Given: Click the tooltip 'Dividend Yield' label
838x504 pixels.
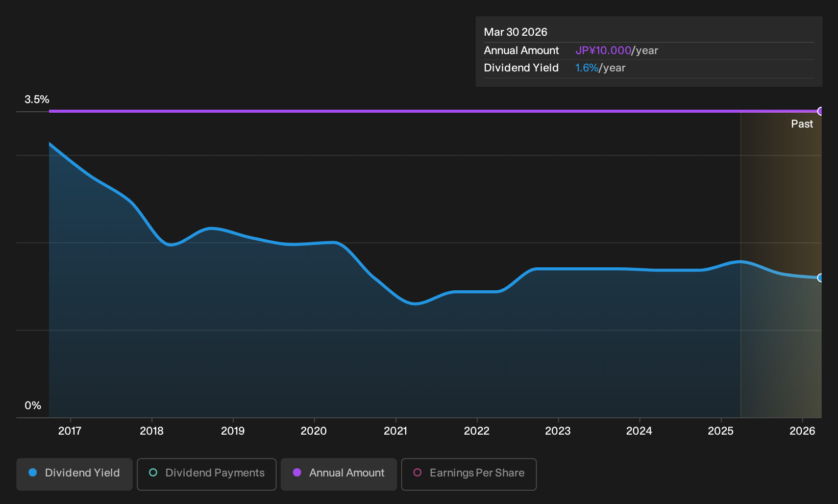Looking at the screenshot, I should (x=521, y=68).
